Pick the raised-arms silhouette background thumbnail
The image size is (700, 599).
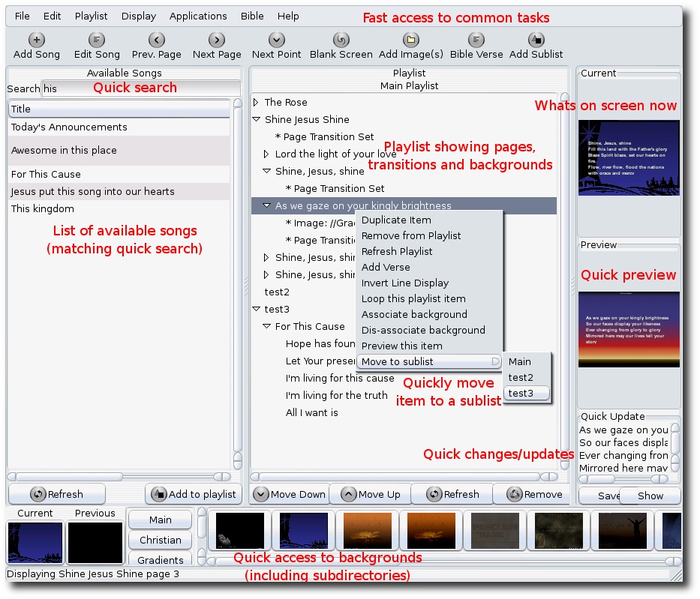tap(622, 531)
